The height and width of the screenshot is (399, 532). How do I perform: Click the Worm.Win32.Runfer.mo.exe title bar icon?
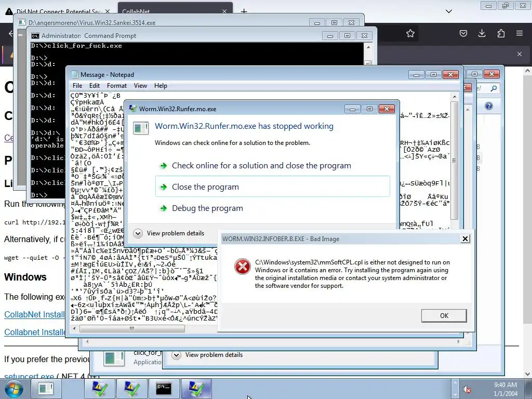[x=133, y=109]
